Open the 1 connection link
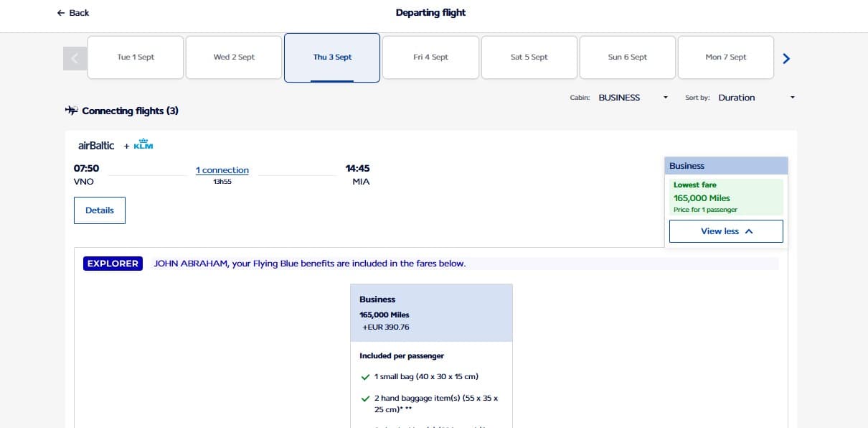868x428 pixels. [x=222, y=170]
